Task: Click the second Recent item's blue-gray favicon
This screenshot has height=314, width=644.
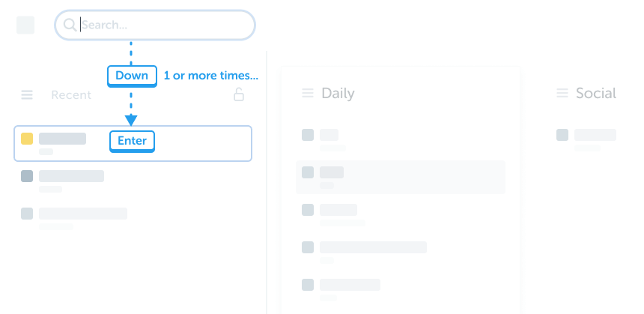Action: tap(27, 176)
